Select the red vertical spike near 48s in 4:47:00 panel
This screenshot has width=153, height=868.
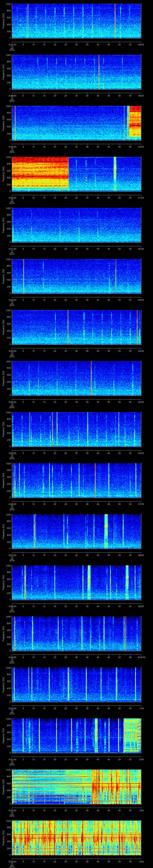(x=115, y=21)
